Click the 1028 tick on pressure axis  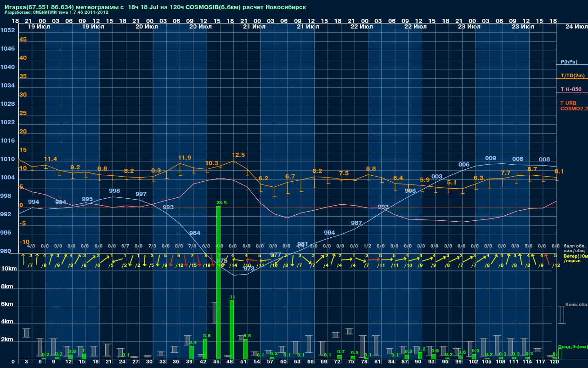8,104
